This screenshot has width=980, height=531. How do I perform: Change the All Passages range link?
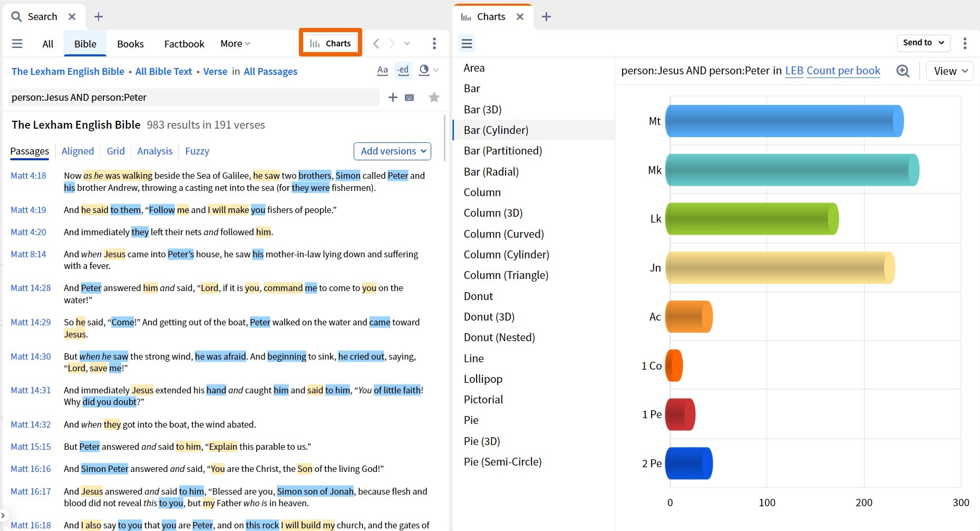pos(270,72)
